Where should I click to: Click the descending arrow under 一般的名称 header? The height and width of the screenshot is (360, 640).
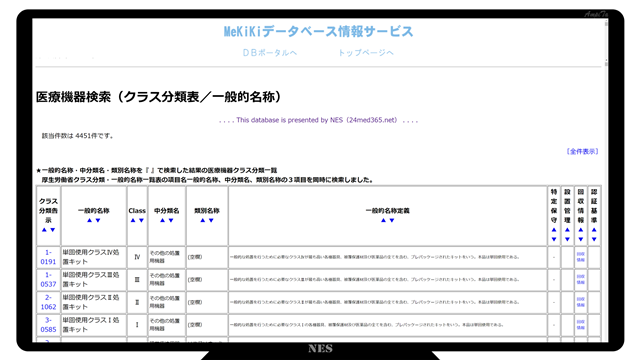pyautogui.click(x=98, y=220)
